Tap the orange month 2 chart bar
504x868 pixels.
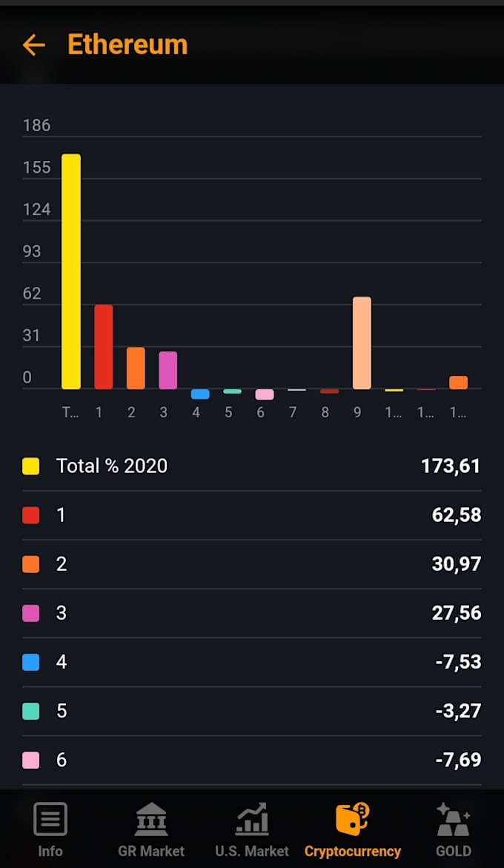click(x=136, y=368)
